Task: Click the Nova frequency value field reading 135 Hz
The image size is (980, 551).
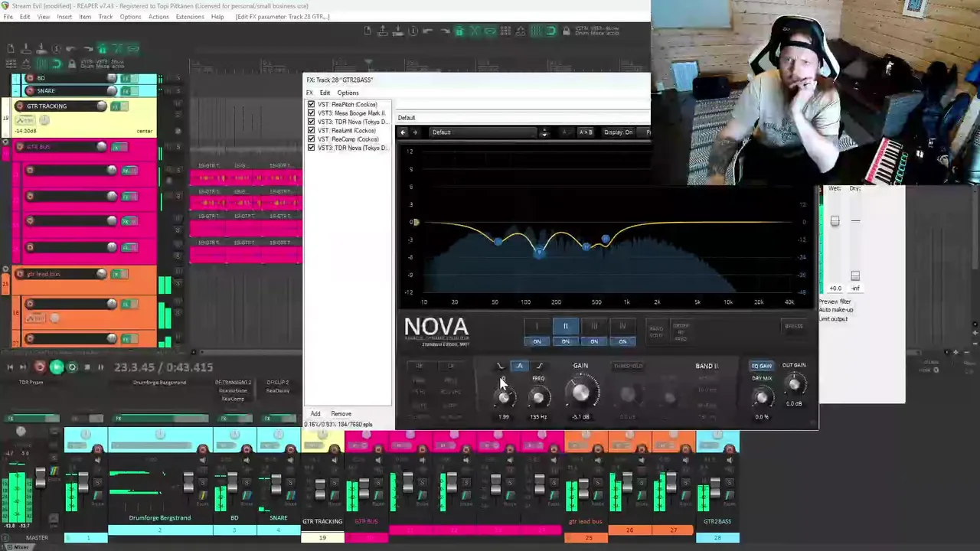Action: [538, 417]
